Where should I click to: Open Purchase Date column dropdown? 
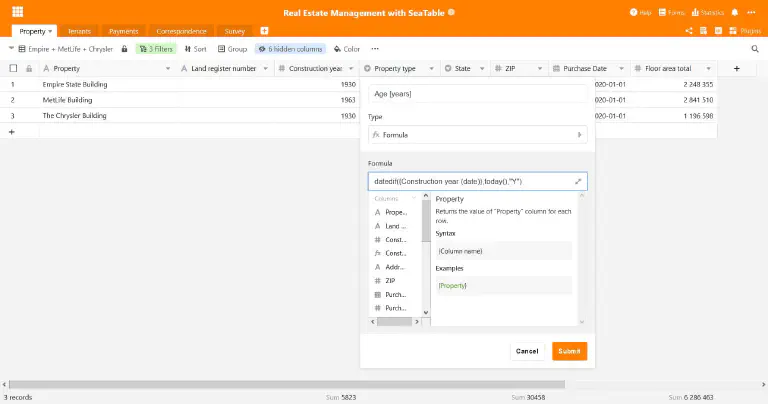pyautogui.click(x=622, y=69)
